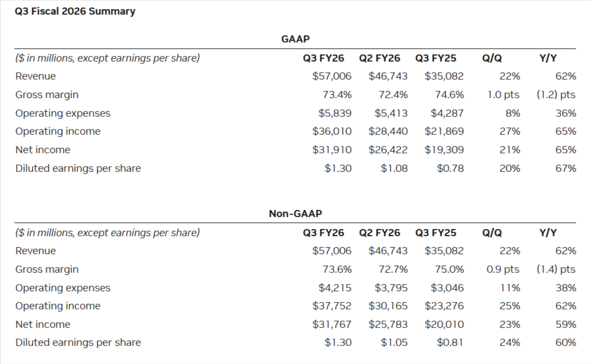The width and height of the screenshot is (591, 364).
Task: Select Non-GAAP operating expenses $4,215 value
Action: pyautogui.click(x=335, y=288)
